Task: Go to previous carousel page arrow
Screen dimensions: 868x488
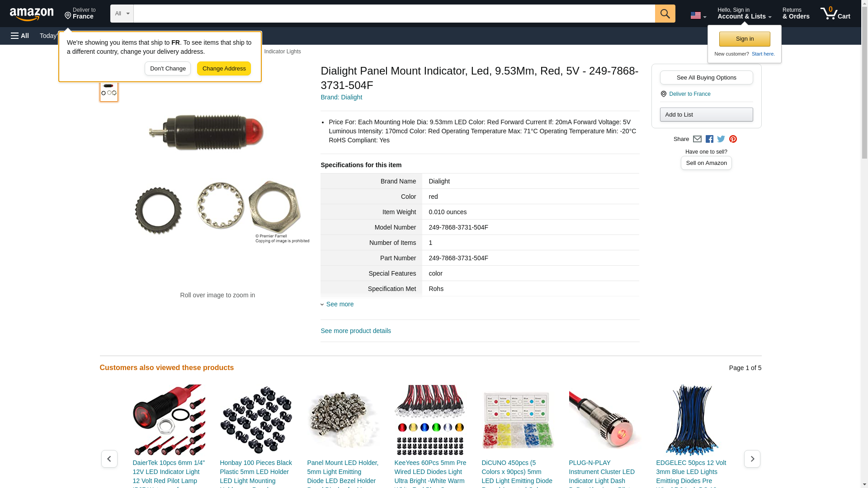Action: (x=109, y=459)
